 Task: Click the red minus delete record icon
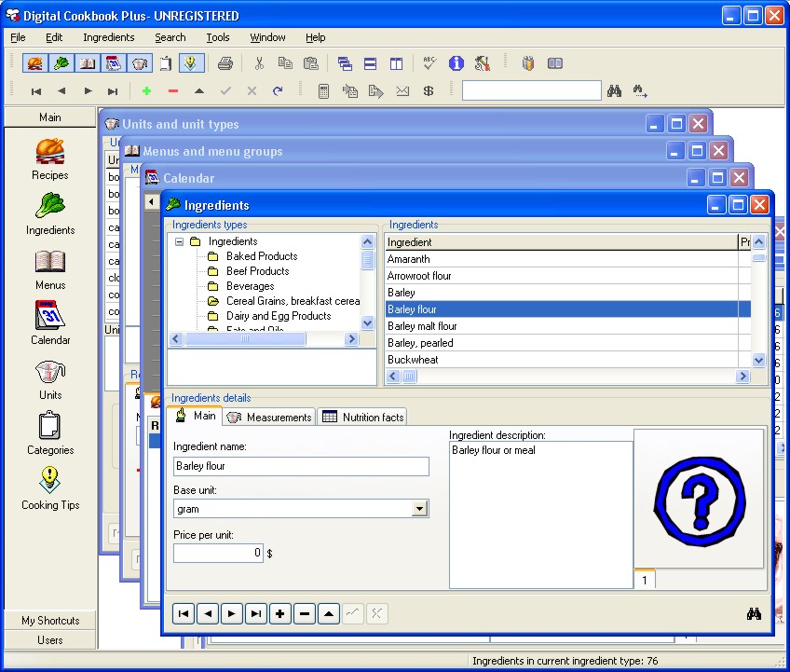[173, 91]
